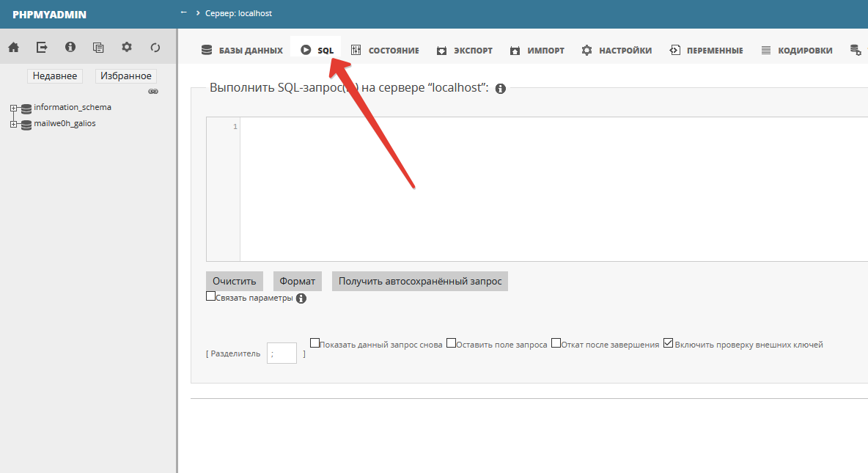The height and width of the screenshot is (473, 868).
Task: Click the logout exit icon in sidebar
Action: click(42, 48)
